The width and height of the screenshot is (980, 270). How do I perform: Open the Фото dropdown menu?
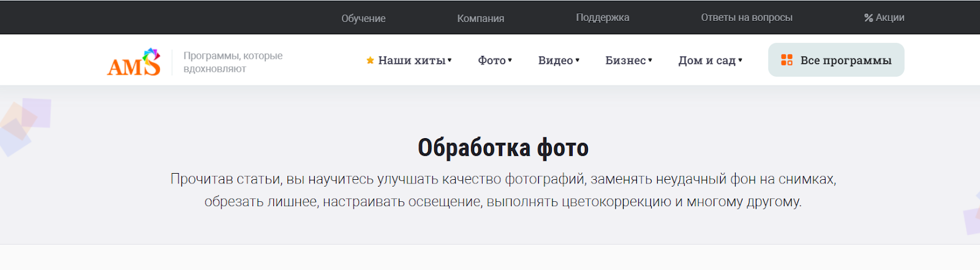pyautogui.click(x=495, y=60)
